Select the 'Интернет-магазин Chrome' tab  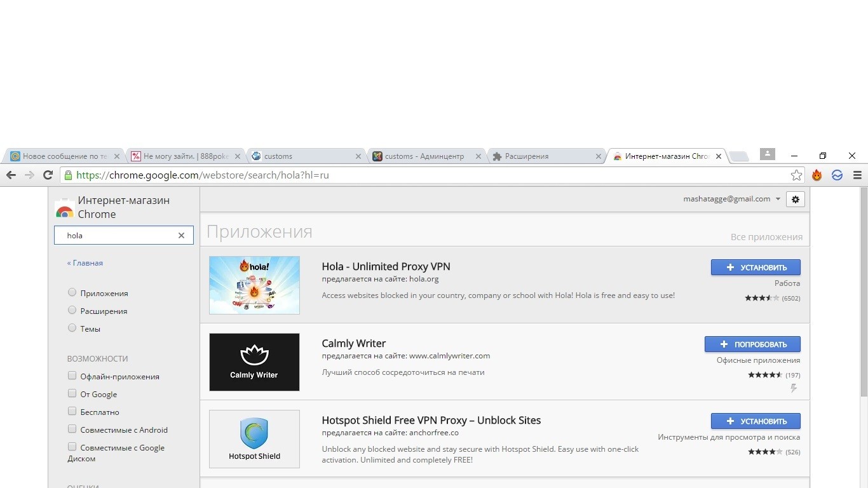pyautogui.click(x=667, y=156)
